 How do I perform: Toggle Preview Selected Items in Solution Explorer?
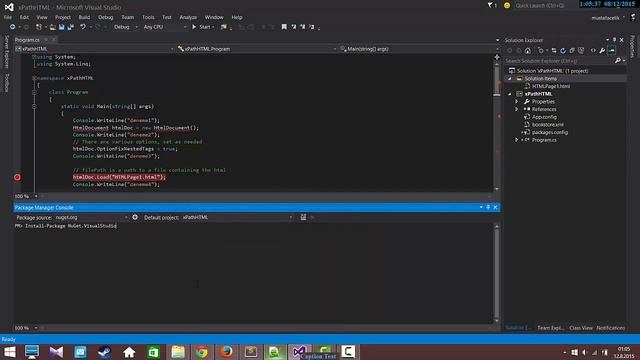(611, 51)
